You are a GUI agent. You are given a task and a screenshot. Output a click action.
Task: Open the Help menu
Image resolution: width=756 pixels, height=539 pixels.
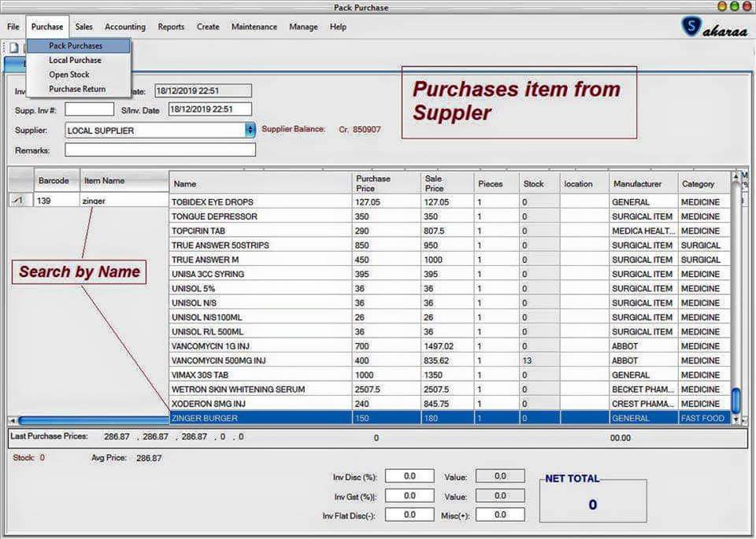(x=338, y=27)
